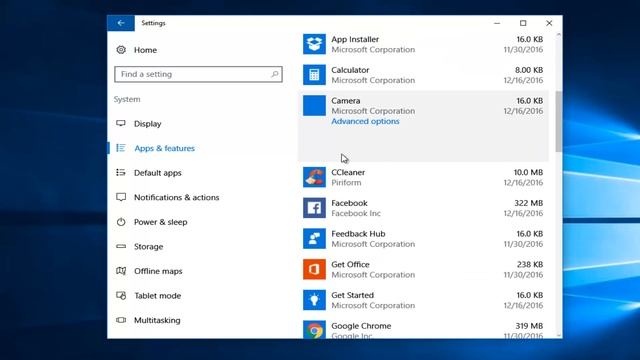Image resolution: width=640 pixels, height=360 pixels.
Task: Click the 319 MB Chrome size
Action: point(529,326)
